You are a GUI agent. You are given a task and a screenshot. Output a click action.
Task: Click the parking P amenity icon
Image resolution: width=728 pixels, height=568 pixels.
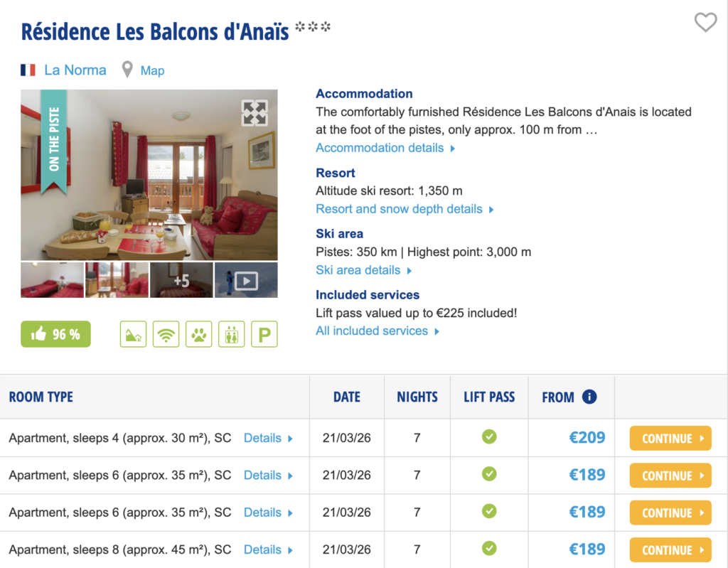point(264,334)
